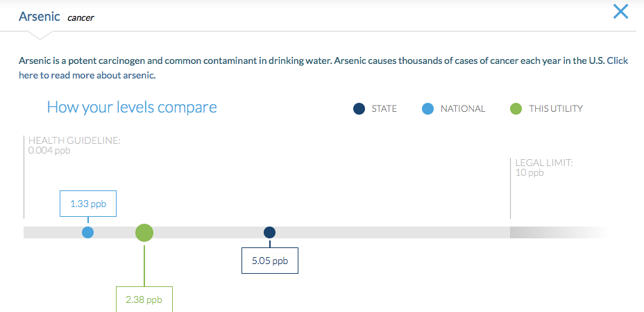Select the green utility marker on bar

pos(144,233)
